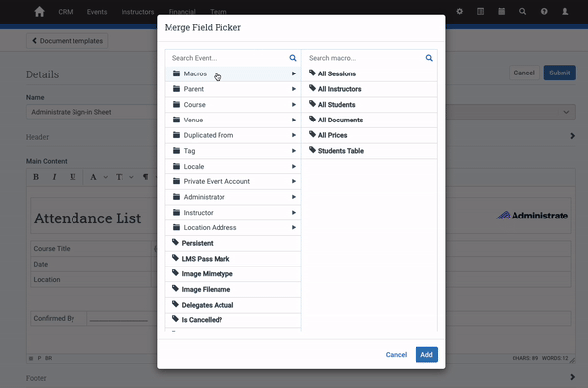Viewport: 588px width, 388px height.
Task: Select the Image Filename field
Action: click(232, 289)
